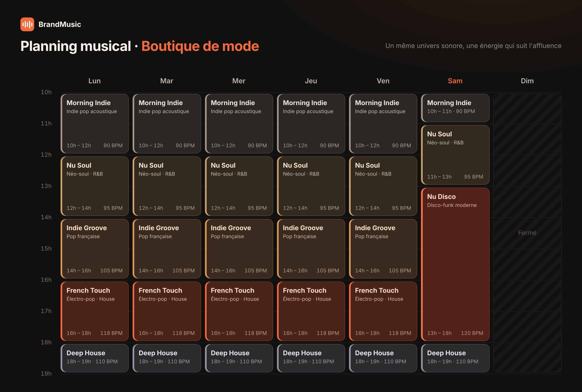The height and width of the screenshot is (392, 582).
Task: Click the 120 BPM value on Nu Disco
Action: point(472,333)
